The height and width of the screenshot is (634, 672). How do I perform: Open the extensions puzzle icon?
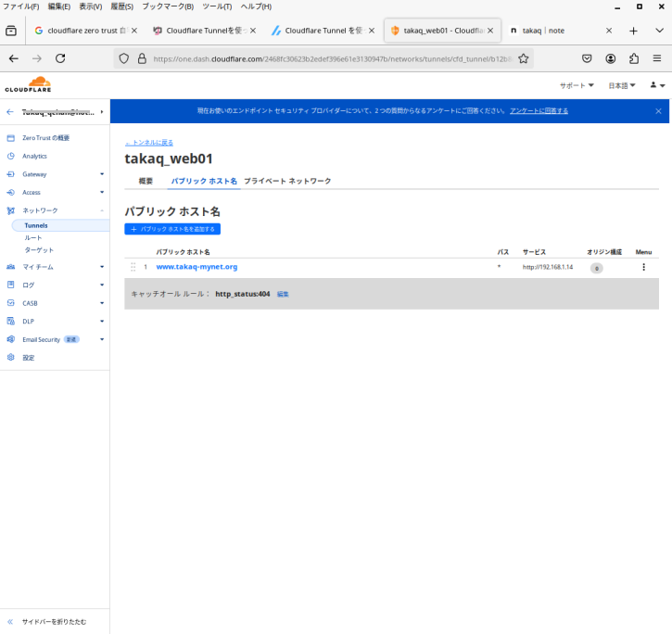(x=634, y=58)
